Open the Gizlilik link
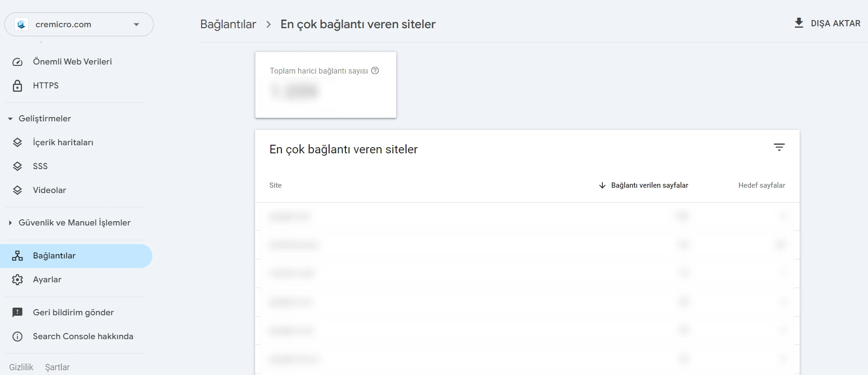This screenshot has width=868, height=375. click(x=21, y=367)
